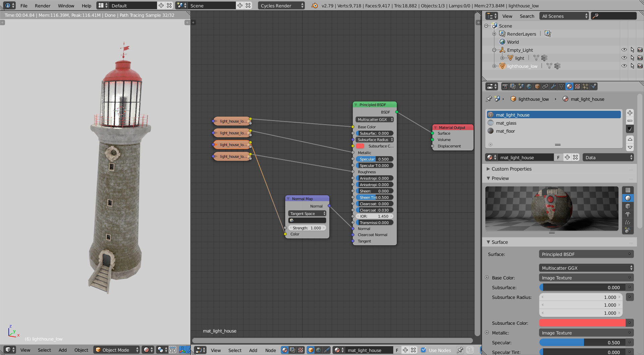Click the Subsurface color swatch on Principled BSDF node

360,146
